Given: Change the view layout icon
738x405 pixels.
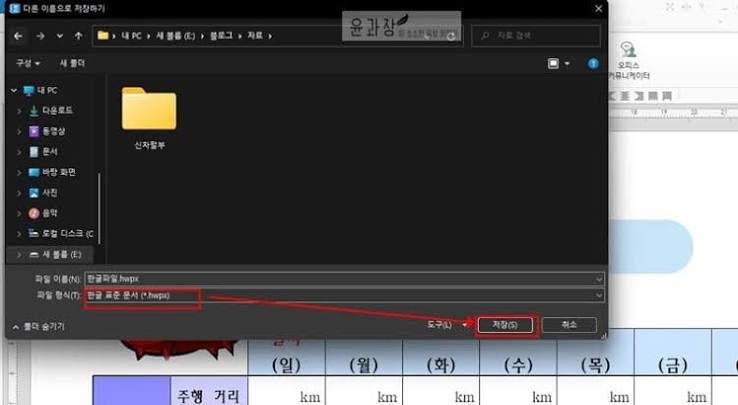Looking at the screenshot, I should point(554,63).
